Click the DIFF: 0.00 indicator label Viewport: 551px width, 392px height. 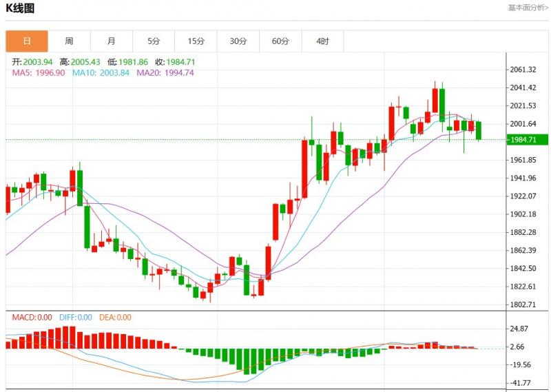pyautogui.click(x=76, y=318)
